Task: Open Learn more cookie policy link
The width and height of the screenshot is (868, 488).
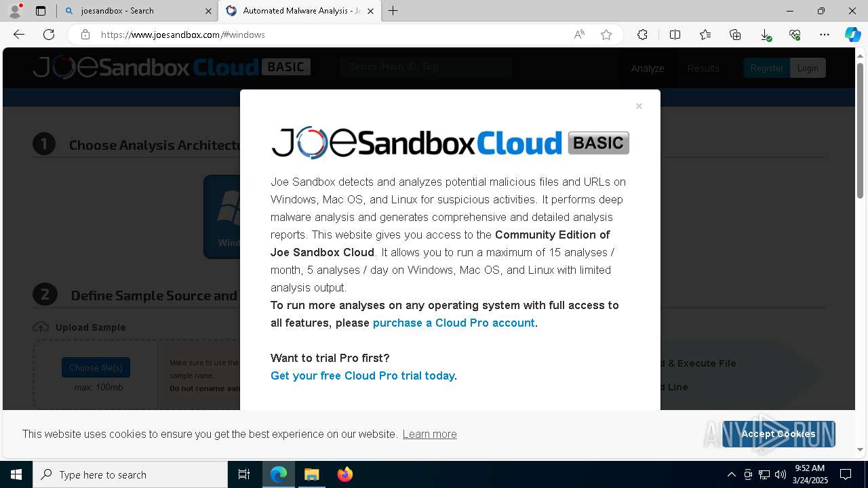Action: [x=429, y=434]
